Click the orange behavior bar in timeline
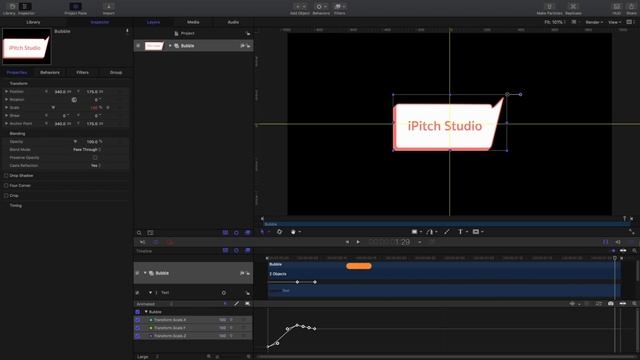Viewport: 640px width, 360px height. (359, 266)
